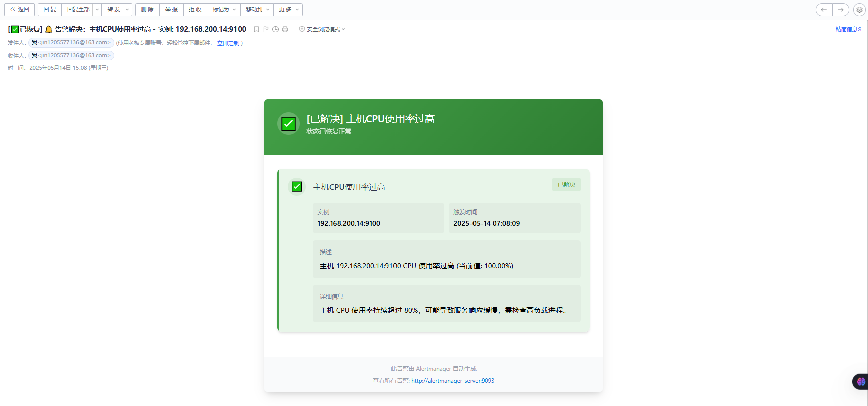Screen dimensions: 868x406
Task: Open the 标记为 dropdown
Action: pyautogui.click(x=224, y=10)
